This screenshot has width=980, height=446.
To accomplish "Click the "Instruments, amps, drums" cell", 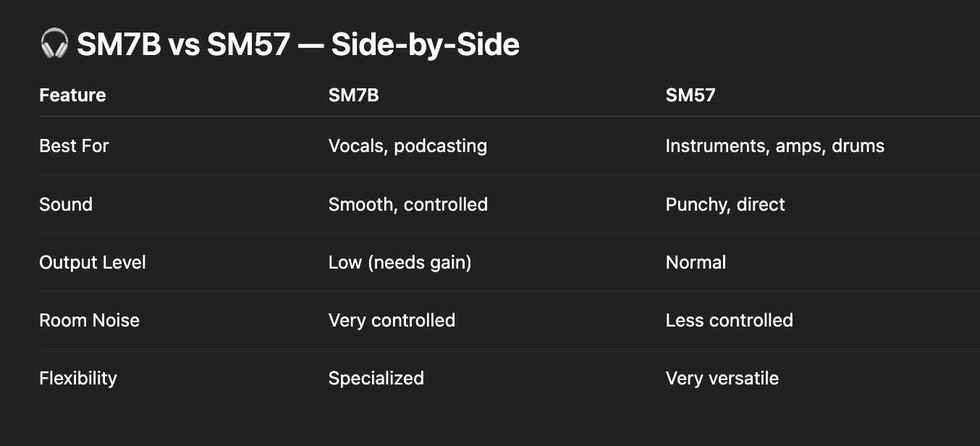I will (x=774, y=146).
